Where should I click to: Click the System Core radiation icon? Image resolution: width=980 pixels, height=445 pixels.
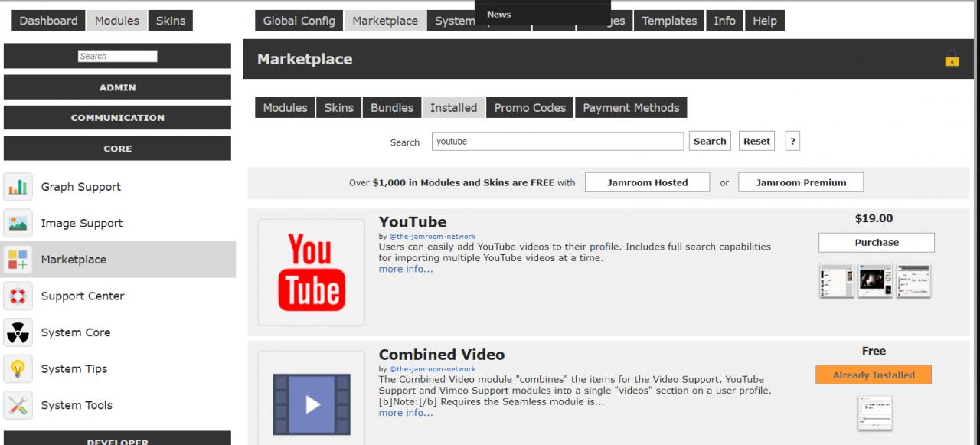18,332
